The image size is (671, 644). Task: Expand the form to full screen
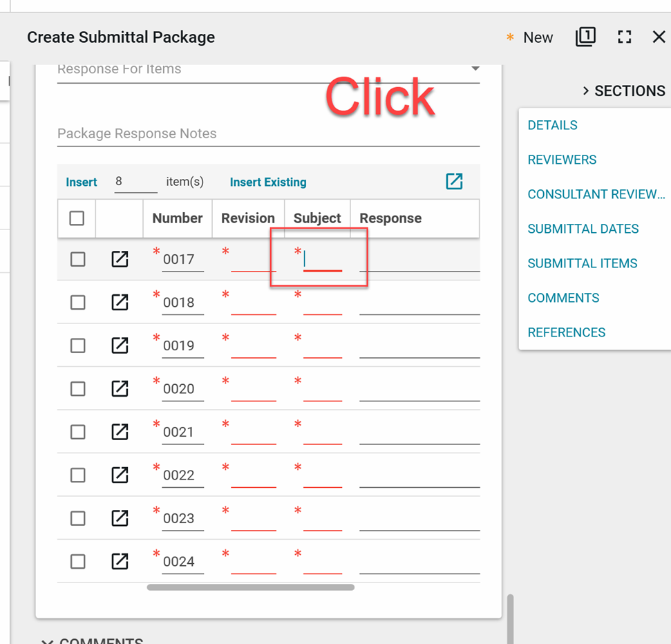[624, 37]
